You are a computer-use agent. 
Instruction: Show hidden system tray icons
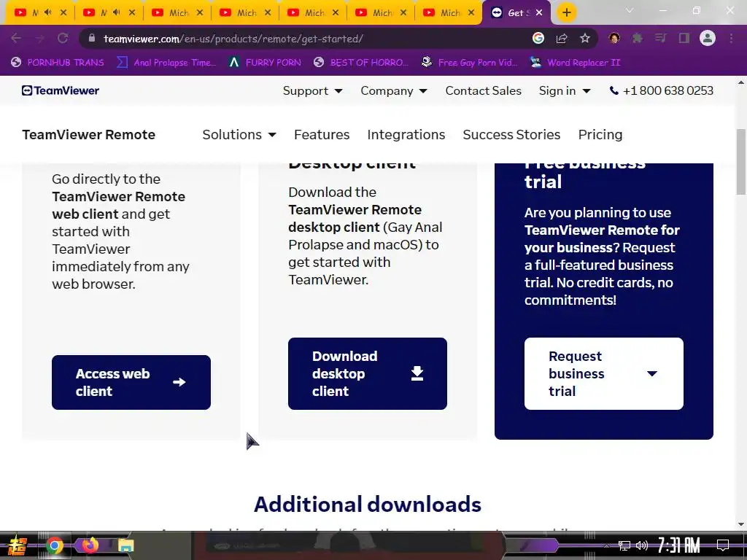(x=606, y=545)
